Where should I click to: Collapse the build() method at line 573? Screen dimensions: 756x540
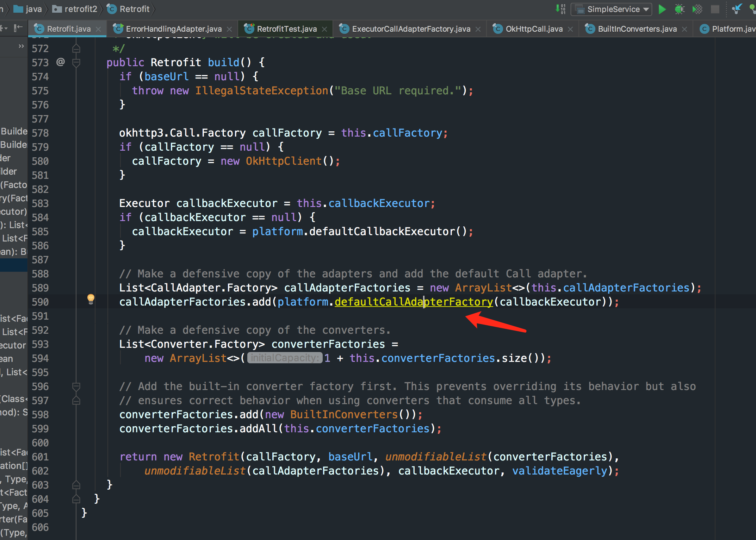coord(76,63)
